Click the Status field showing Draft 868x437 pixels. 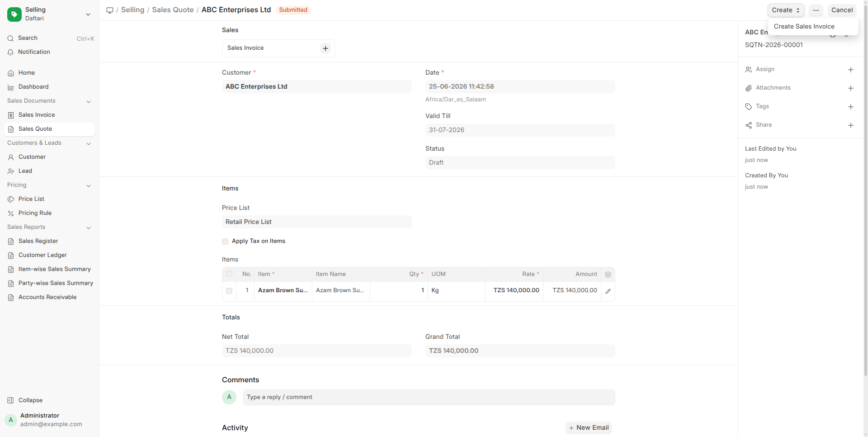520,163
